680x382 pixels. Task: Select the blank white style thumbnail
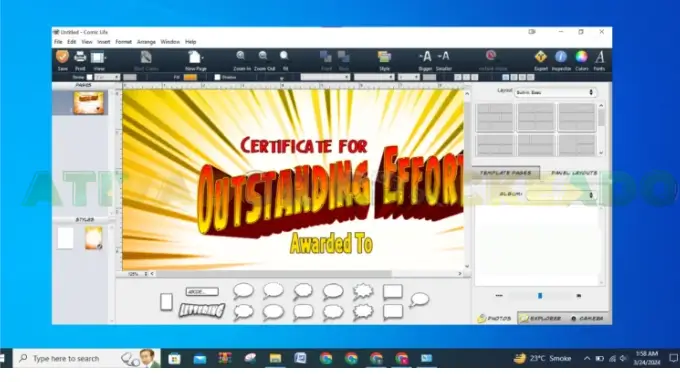pyautogui.click(x=65, y=238)
